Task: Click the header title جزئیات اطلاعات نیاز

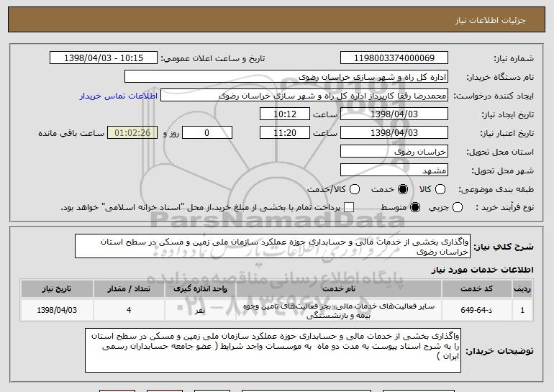Action: coord(490,20)
